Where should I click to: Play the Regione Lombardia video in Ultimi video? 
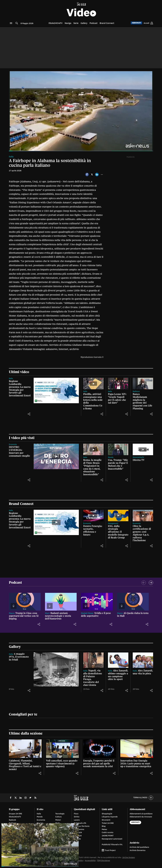pos(56,391)
